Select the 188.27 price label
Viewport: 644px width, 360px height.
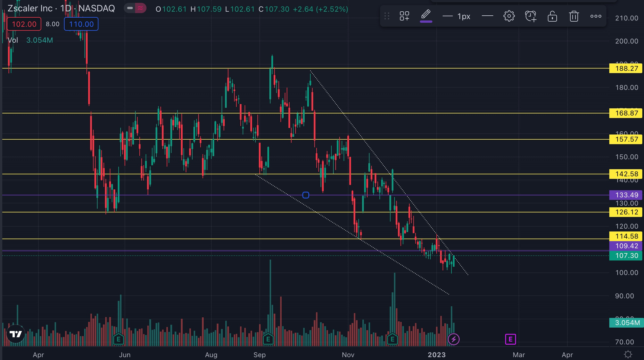626,69
